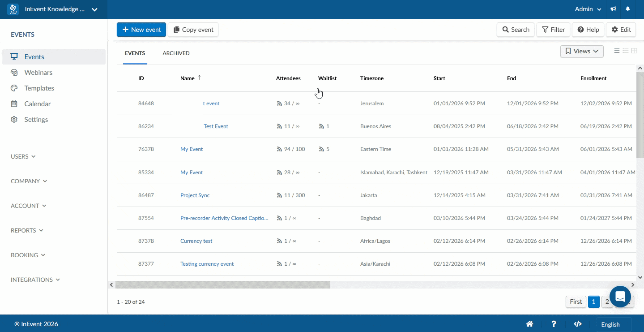Open My Event with ID 85334
Viewport: 644px width, 332px height.
coord(192,172)
